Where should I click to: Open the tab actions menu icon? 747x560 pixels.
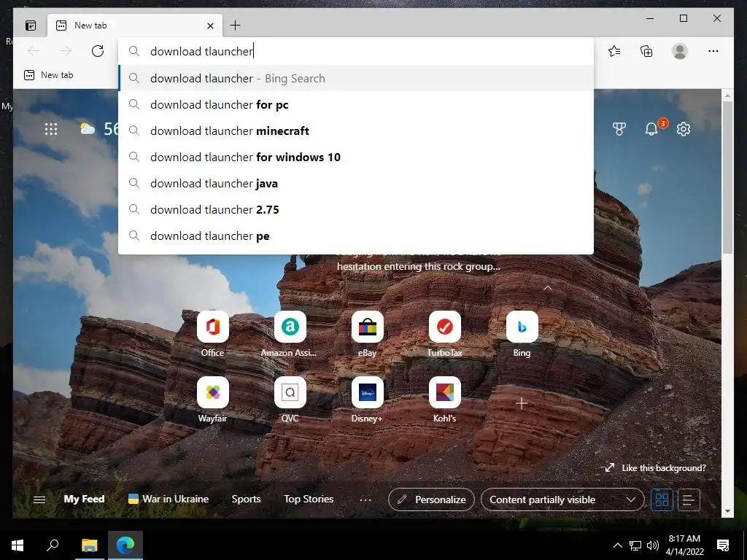pos(31,26)
